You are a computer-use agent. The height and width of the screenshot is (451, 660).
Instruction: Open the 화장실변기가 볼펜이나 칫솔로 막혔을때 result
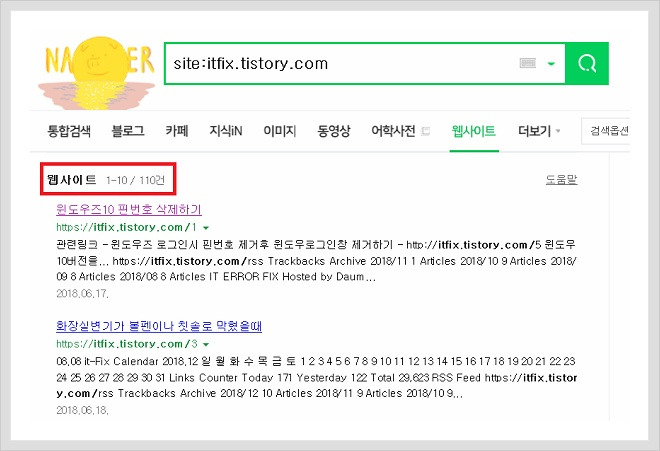tap(159, 326)
